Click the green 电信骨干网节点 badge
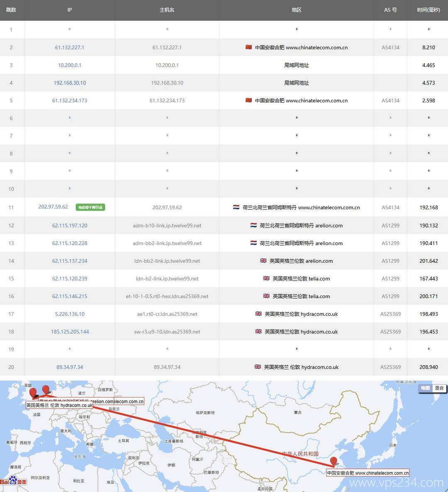The image size is (448, 492). click(90, 207)
